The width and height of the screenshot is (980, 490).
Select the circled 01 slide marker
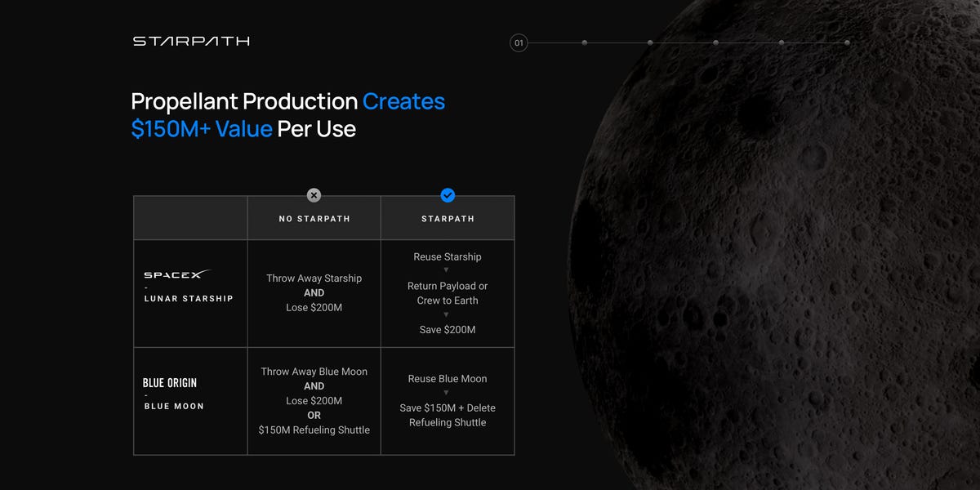(x=519, y=42)
